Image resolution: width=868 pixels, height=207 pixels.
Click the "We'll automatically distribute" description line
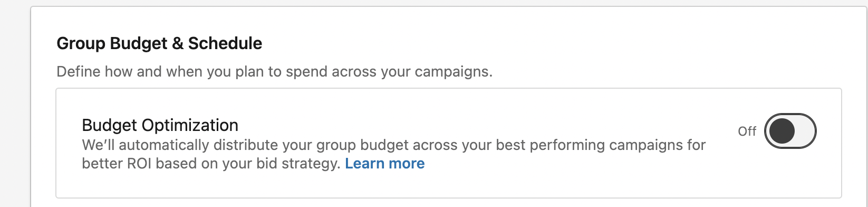(x=393, y=145)
